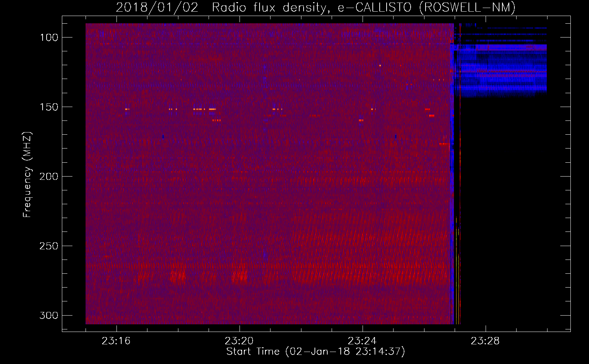Click the 200 frequency tick label
The height and width of the screenshot is (364, 589).
click(49, 177)
